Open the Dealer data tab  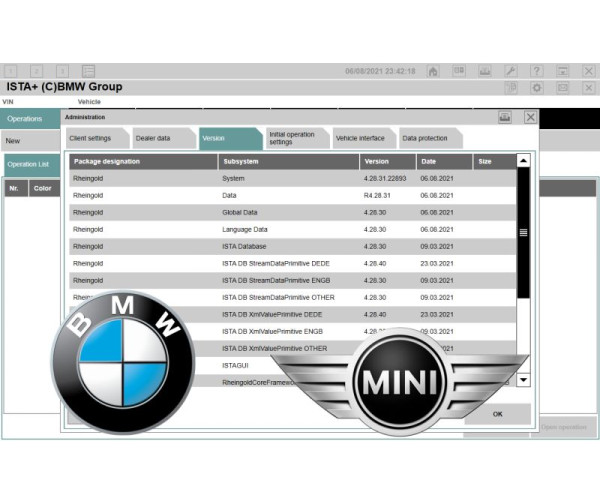click(155, 138)
